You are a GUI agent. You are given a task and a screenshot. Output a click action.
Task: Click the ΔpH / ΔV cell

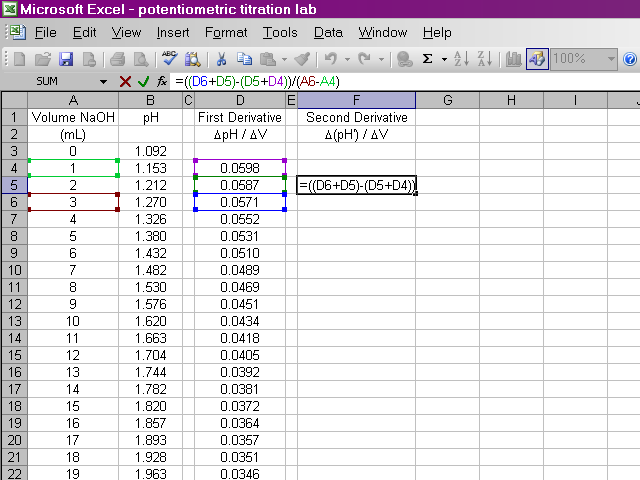pos(240,134)
